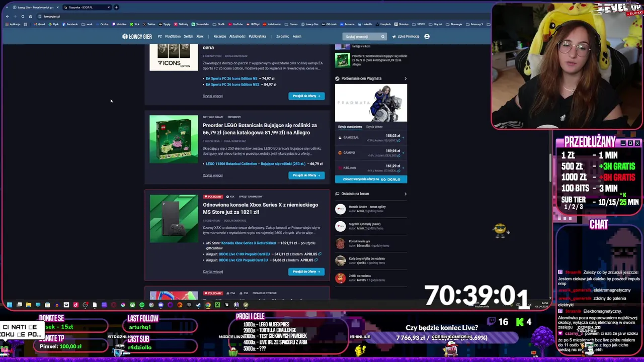644x362 pixels.
Task: Click the Zgłoś Promocję button
Action: [406, 36]
